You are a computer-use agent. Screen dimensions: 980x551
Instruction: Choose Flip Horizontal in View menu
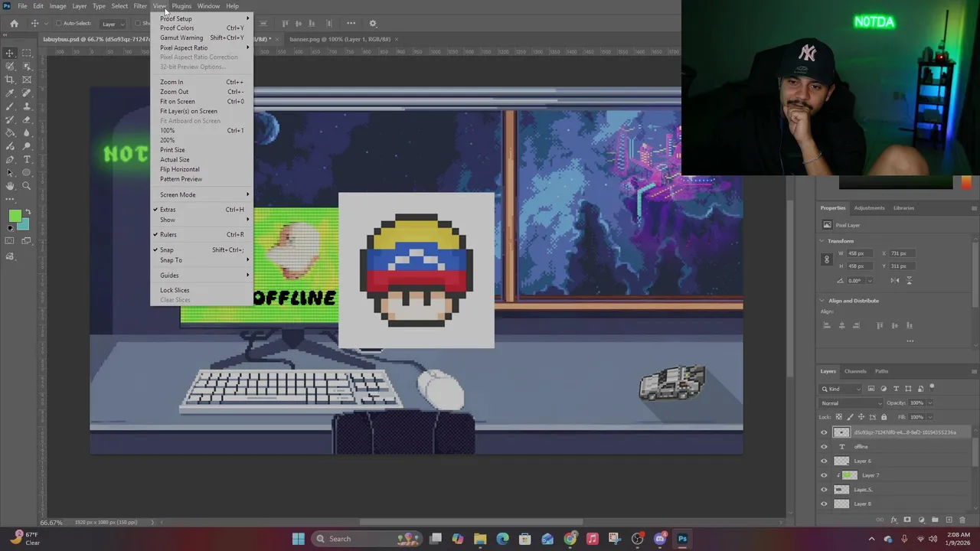pyautogui.click(x=201, y=169)
